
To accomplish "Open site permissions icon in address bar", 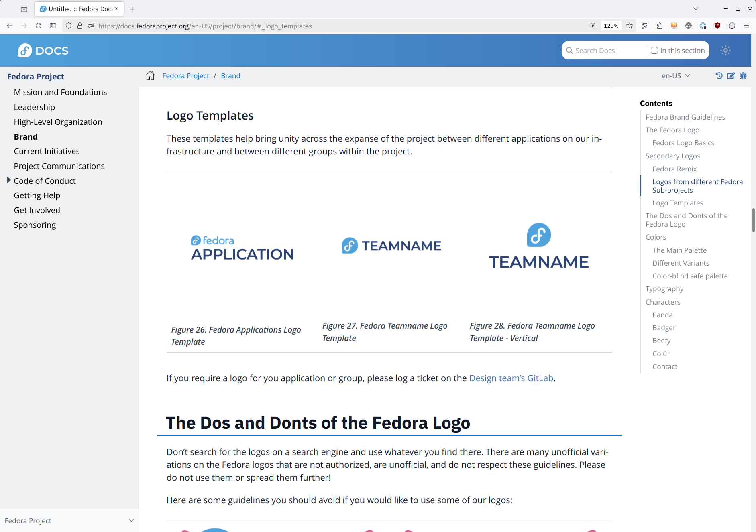I will tap(91, 26).
